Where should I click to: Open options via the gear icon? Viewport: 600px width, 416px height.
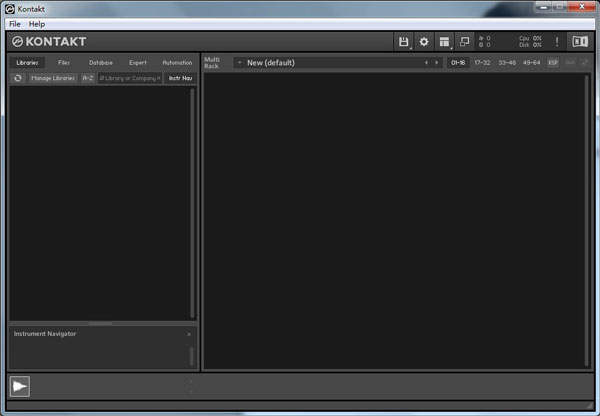point(424,42)
